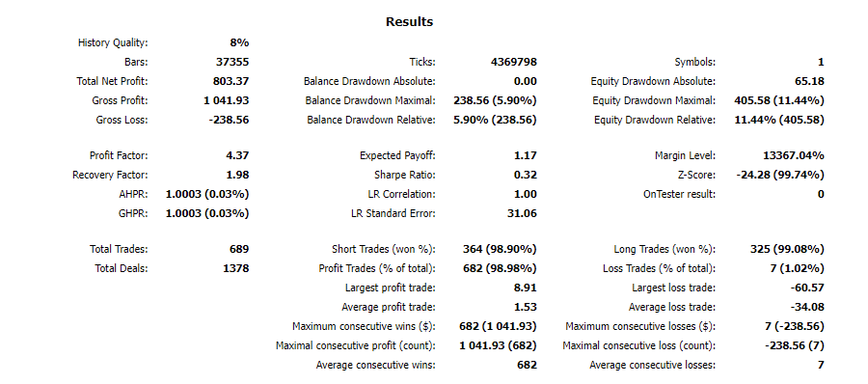Click the Total Net Profit value 803.37
868x384 pixels.
tap(231, 81)
